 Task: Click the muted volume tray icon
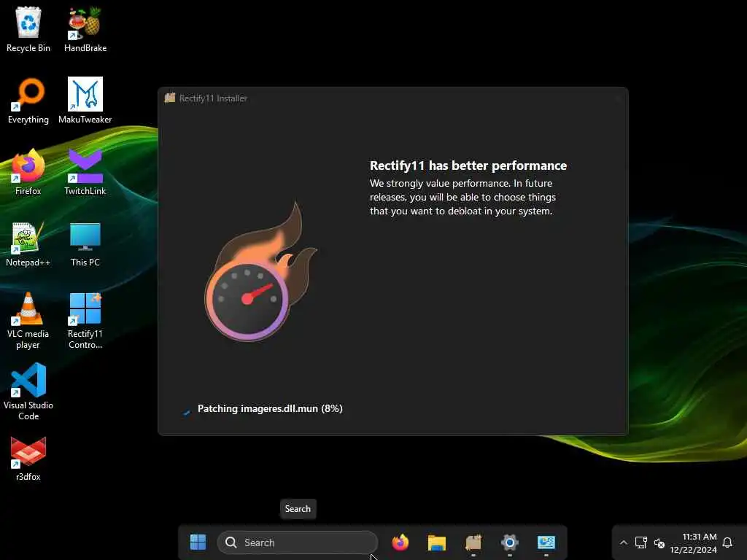coord(659,542)
